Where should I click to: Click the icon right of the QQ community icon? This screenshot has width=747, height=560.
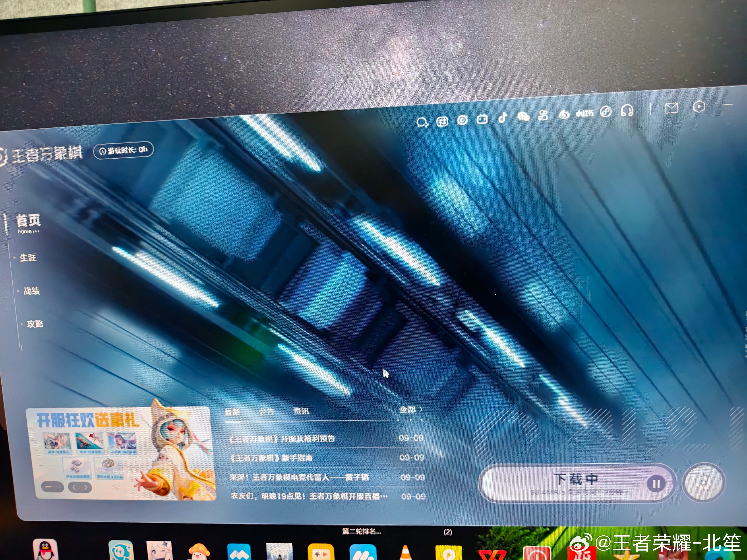(x=442, y=121)
